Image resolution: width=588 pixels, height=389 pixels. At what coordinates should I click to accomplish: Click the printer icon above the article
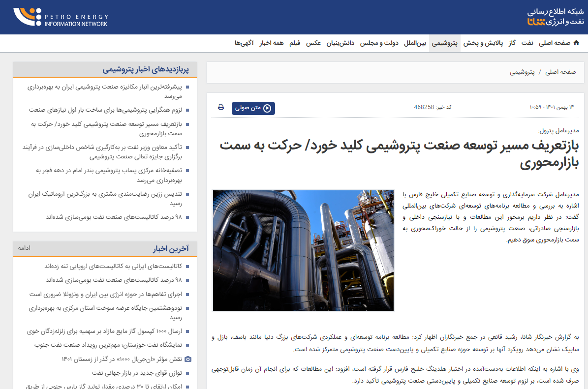221,107
